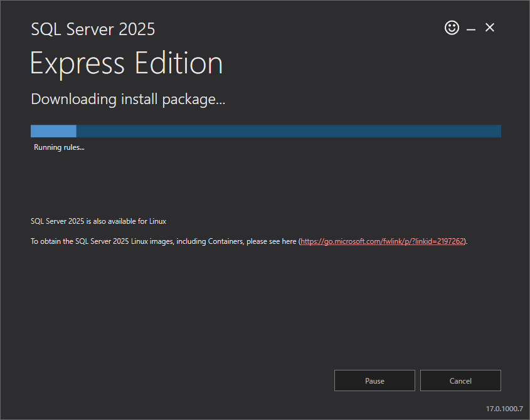This screenshot has width=530, height=420.
Task: Click the "Running rules..." status text
Action: coord(59,147)
